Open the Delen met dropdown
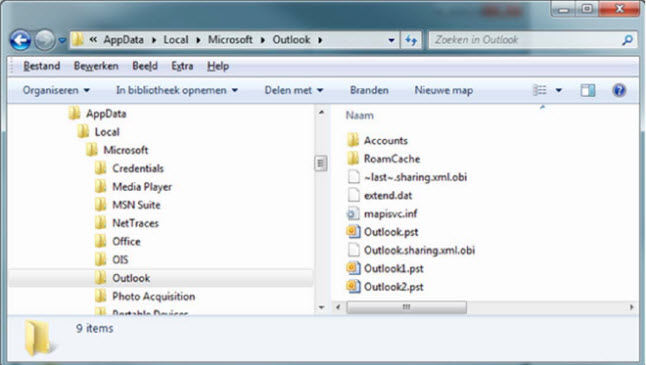The image size is (646, 365). [294, 90]
